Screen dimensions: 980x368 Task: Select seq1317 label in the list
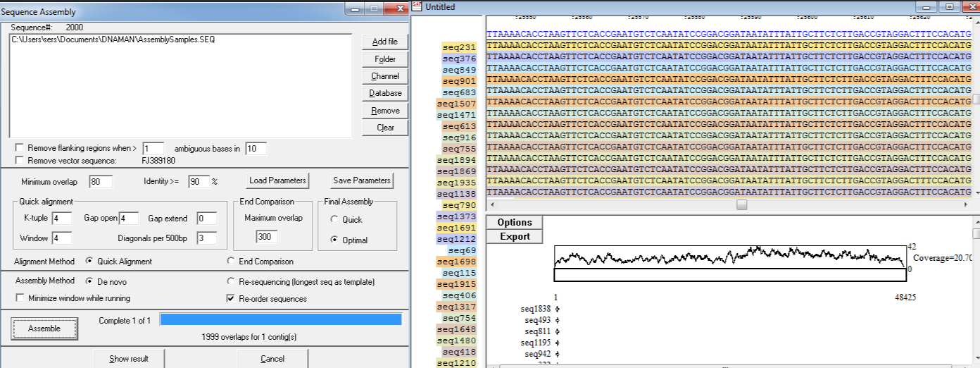pos(456,307)
